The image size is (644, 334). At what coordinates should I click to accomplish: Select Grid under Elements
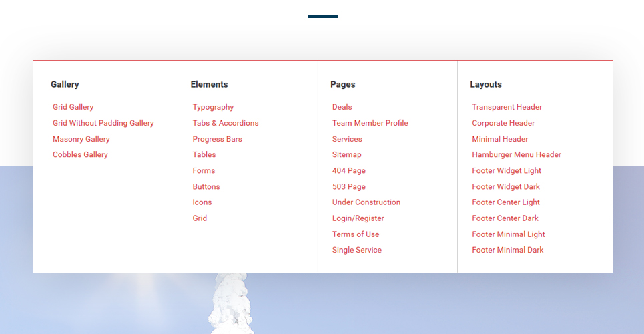[x=200, y=218]
